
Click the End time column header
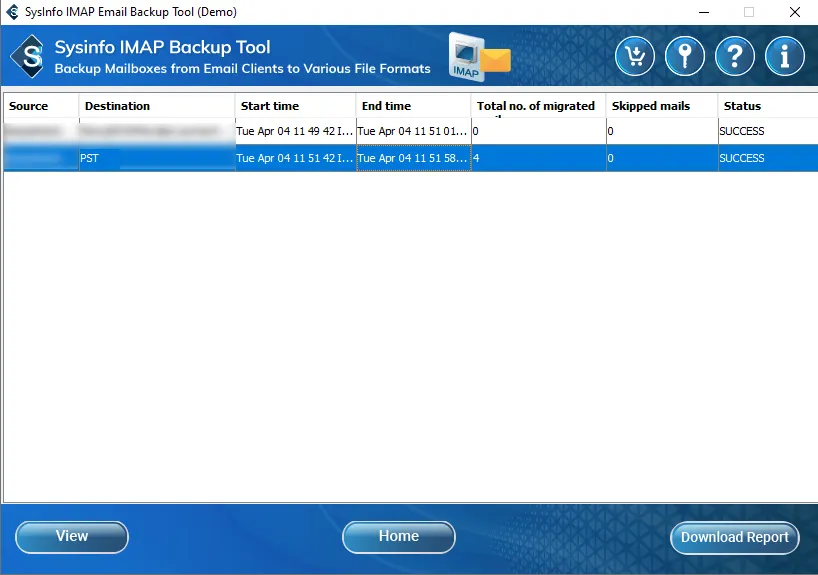(x=412, y=106)
